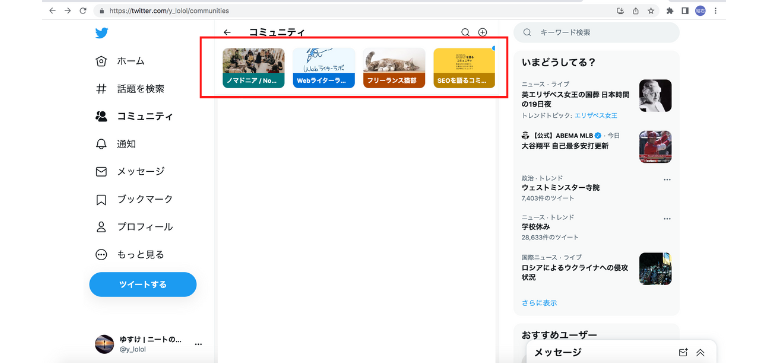Click the share page icon
The image size is (768, 363).
click(x=636, y=10)
